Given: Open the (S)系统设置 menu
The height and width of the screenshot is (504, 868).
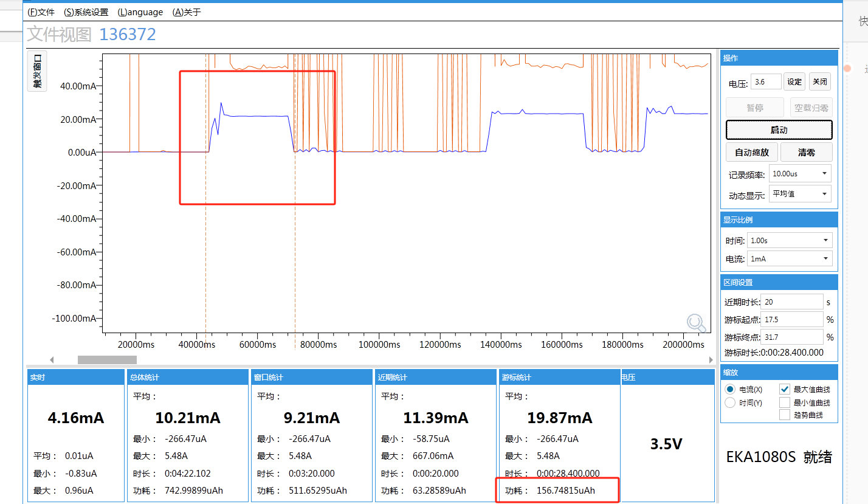Looking at the screenshot, I should click(x=86, y=12).
